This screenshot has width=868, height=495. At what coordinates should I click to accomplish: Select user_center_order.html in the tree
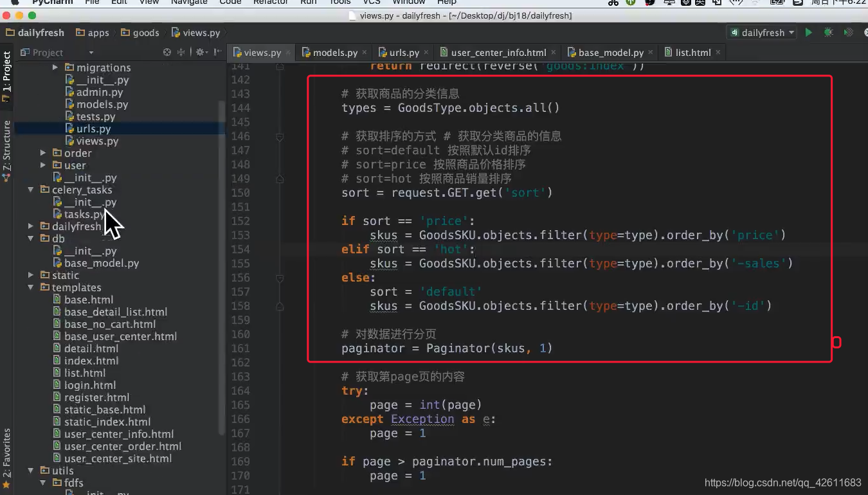click(x=117, y=446)
